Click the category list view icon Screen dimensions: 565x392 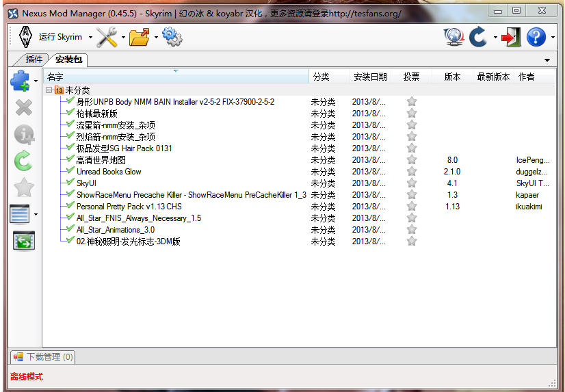point(20,214)
